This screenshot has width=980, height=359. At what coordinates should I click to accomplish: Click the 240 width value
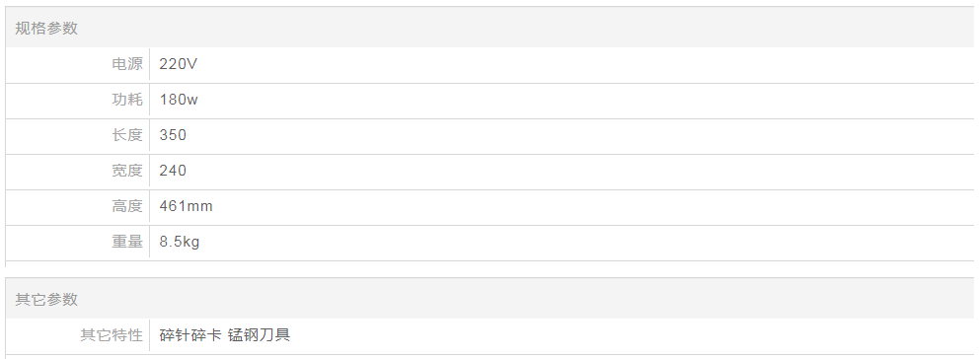[x=173, y=171]
